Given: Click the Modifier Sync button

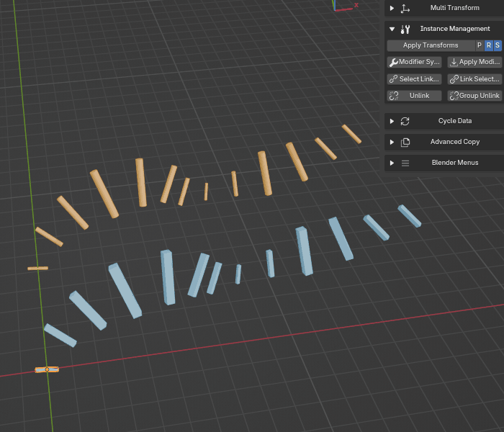Looking at the screenshot, I should pyautogui.click(x=414, y=62).
